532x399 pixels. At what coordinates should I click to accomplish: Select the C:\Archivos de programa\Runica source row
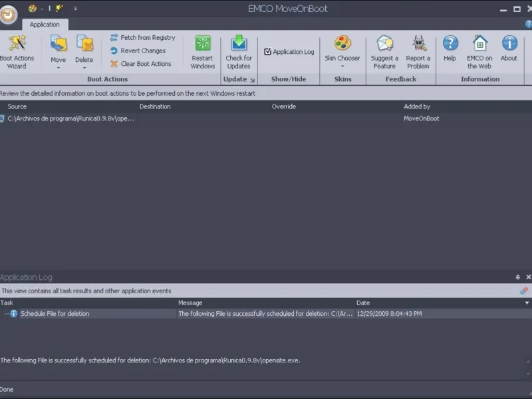click(x=70, y=118)
